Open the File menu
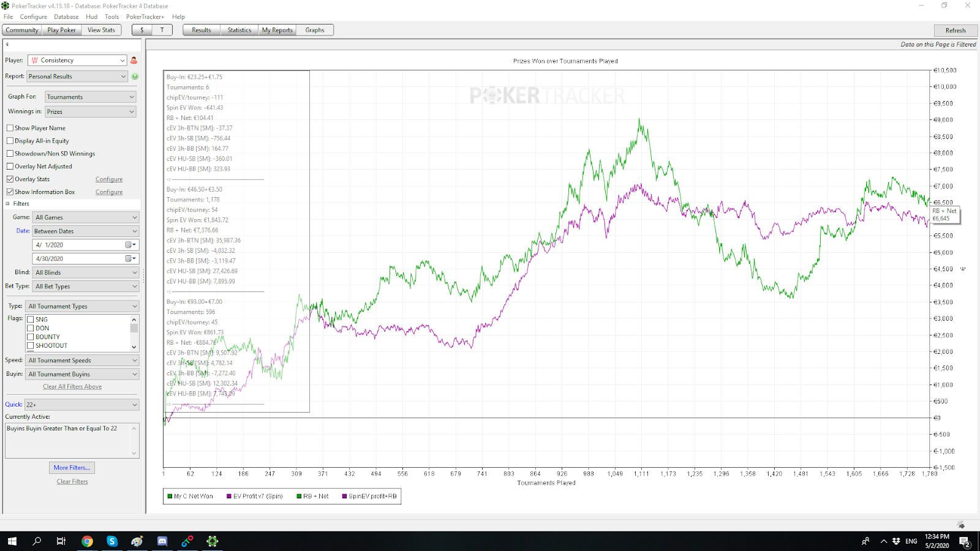The height and width of the screenshot is (551, 980). click(x=8, y=17)
